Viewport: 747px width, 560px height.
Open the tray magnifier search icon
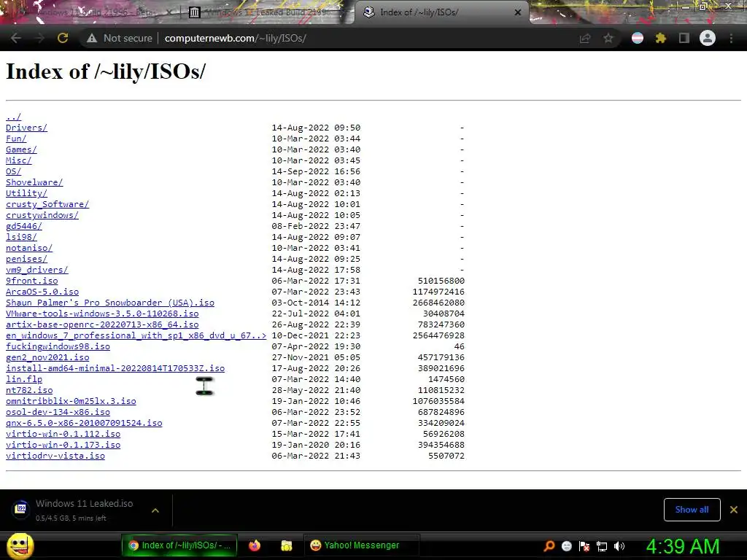coord(549,546)
